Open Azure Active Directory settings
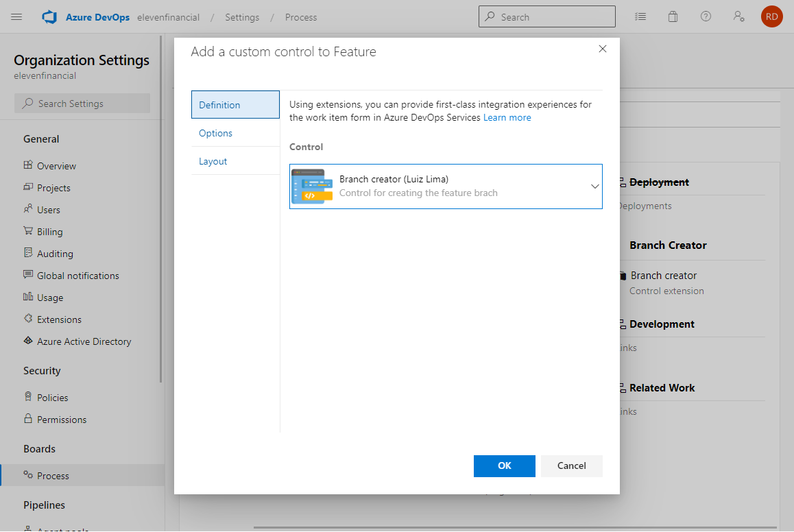 (x=84, y=341)
